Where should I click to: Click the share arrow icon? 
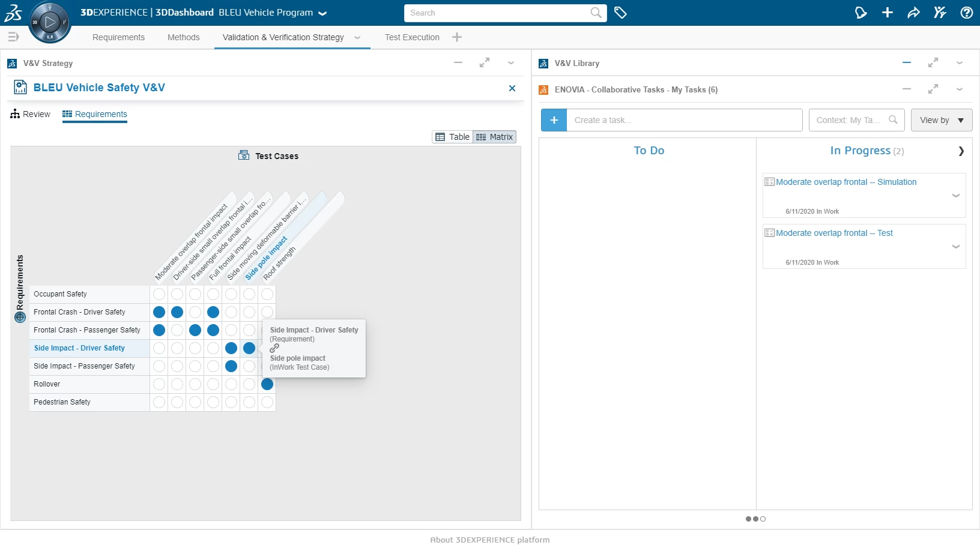coord(913,13)
